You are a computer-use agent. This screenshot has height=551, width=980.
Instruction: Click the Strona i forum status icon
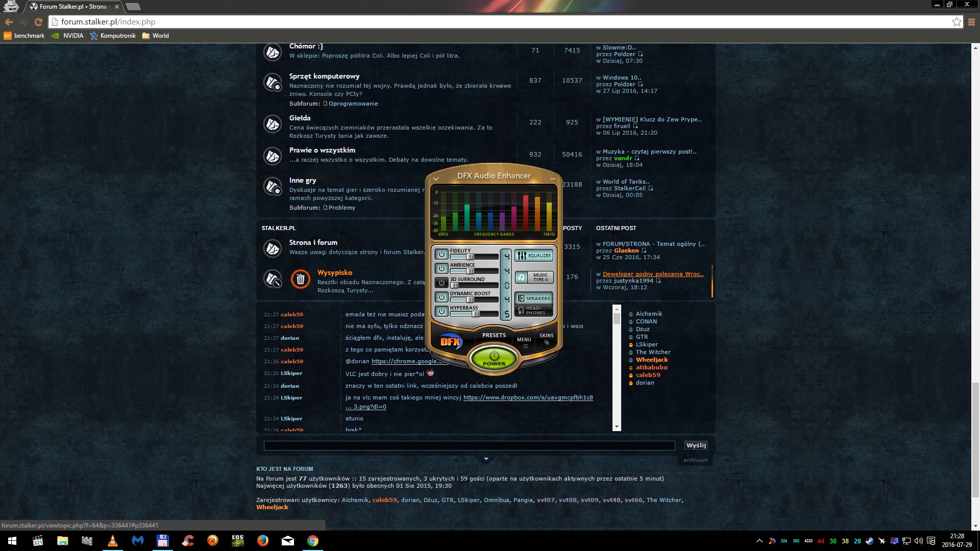[x=273, y=248]
